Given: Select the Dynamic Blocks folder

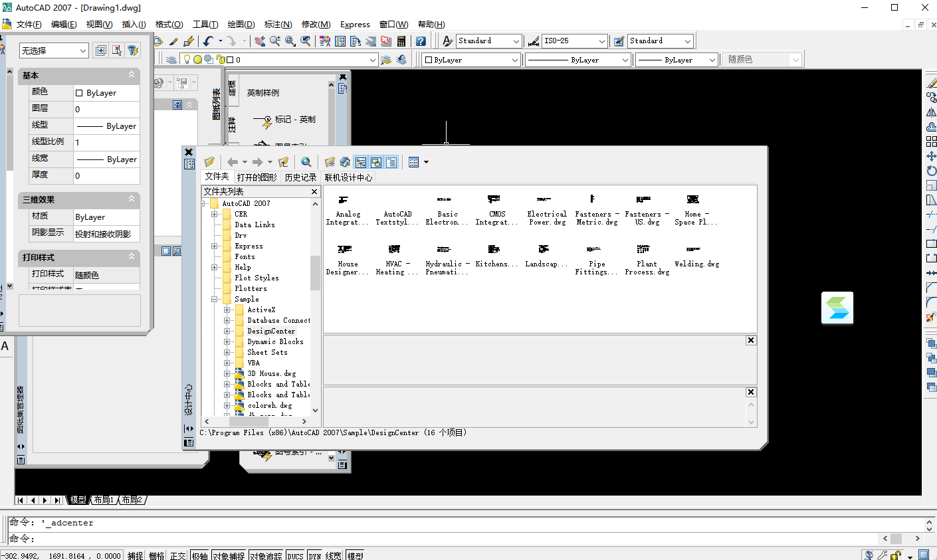Looking at the screenshot, I should click(x=275, y=341).
